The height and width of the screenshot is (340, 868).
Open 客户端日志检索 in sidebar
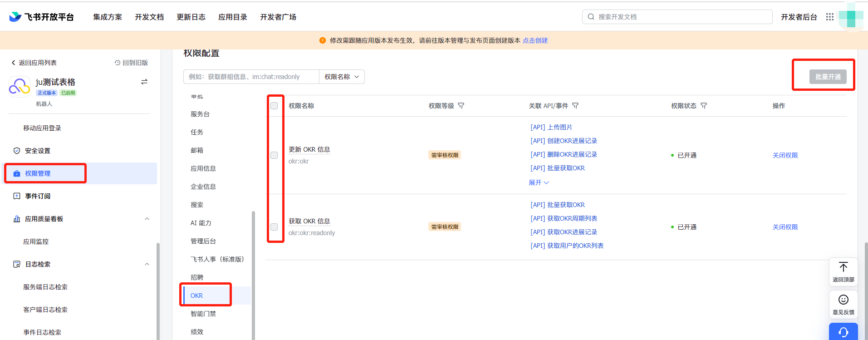click(45, 310)
